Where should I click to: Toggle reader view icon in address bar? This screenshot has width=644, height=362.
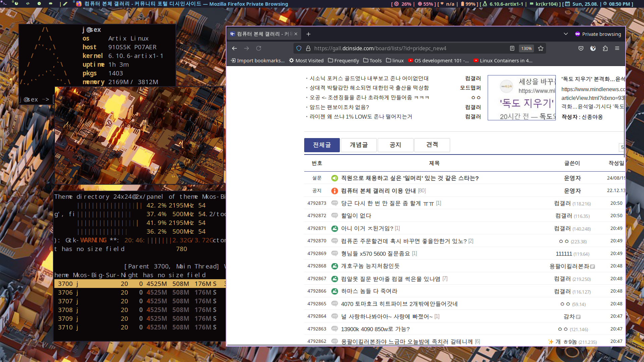[x=512, y=48]
